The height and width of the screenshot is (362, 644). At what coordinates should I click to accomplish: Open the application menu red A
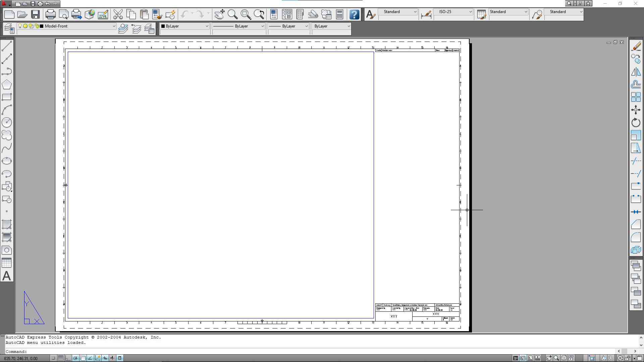point(4,4)
